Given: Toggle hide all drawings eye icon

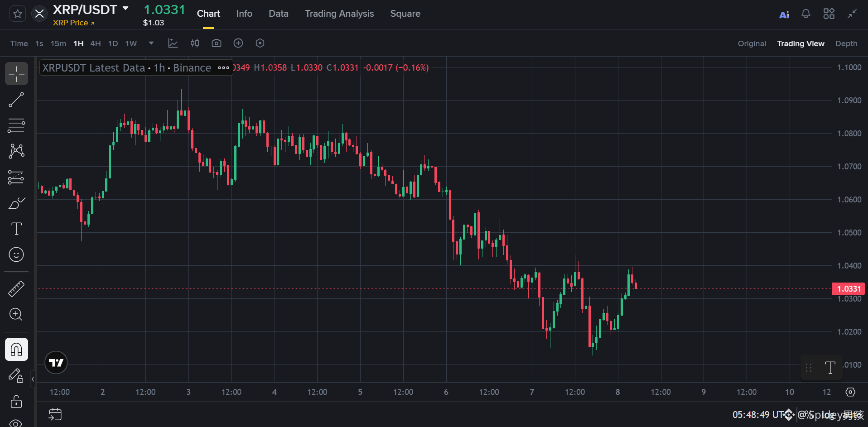Looking at the screenshot, I should point(16,423).
